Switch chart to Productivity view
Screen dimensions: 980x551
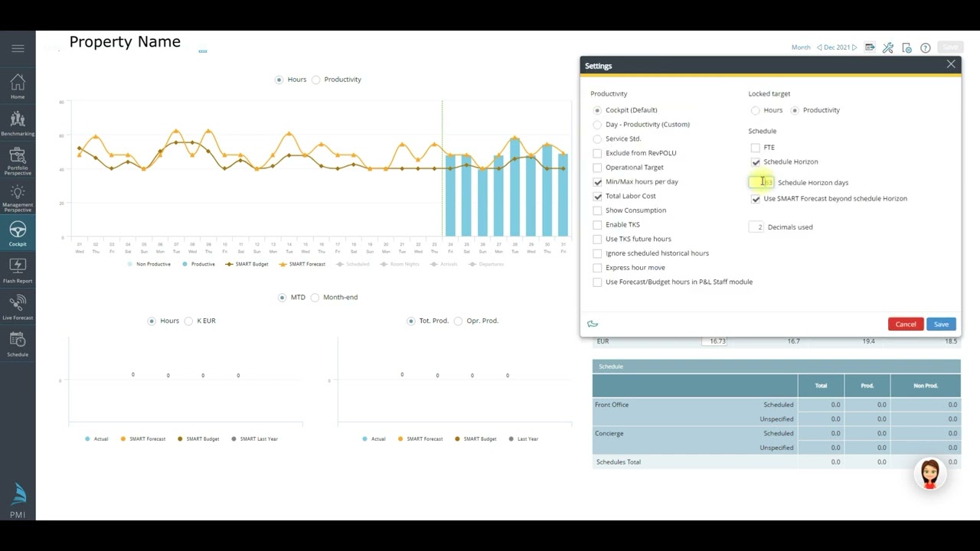[316, 80]
